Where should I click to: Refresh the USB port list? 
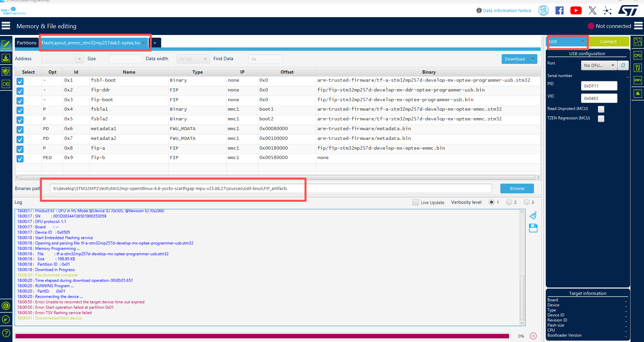[x=623, y=65]
